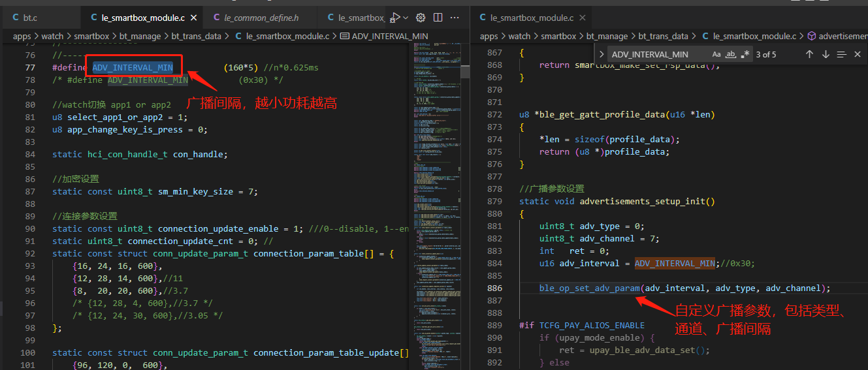Click 'app_change_key_is_press' on line 82
The width and height of the screenshot is (868, 370).
pos(125,129)
